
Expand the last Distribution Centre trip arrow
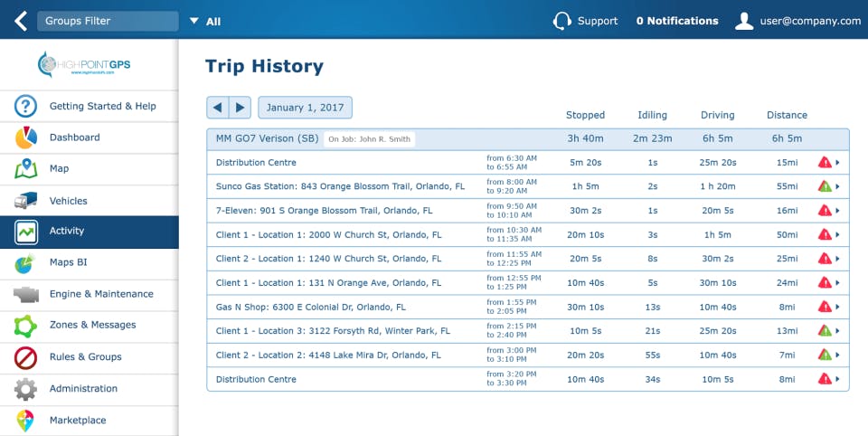tap(837, 380)
